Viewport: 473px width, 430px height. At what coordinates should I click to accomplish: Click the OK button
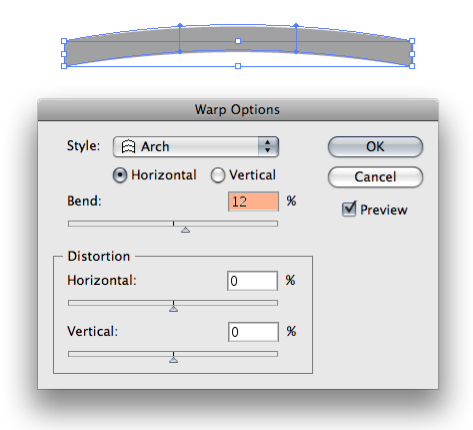pos(375,146)
